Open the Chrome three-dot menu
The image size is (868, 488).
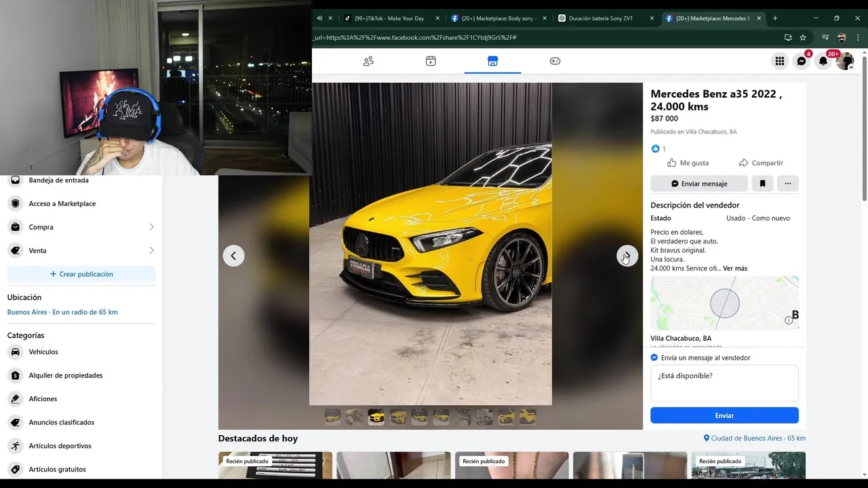tap(858, 37)
